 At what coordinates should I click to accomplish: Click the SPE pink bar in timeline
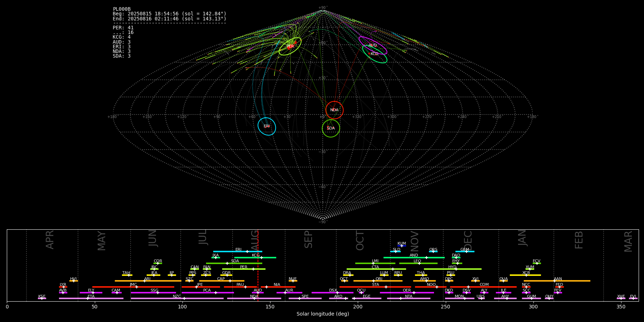coord(305,298)
